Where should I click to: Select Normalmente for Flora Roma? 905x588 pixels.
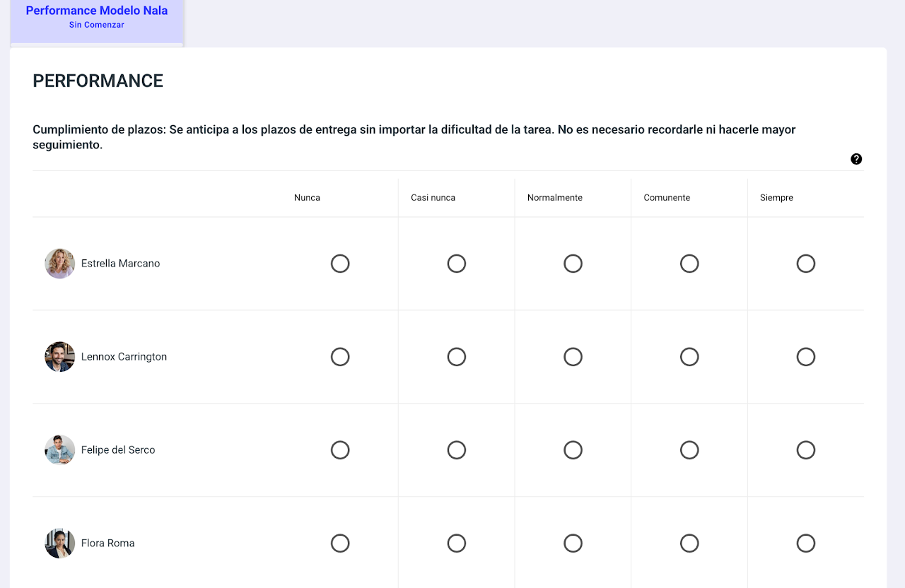coord(573,543)
